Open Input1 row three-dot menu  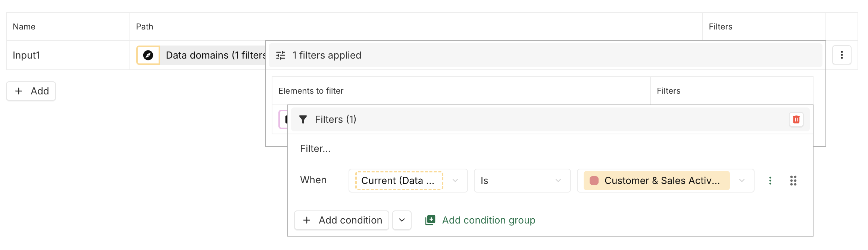(x=842, y=55)
